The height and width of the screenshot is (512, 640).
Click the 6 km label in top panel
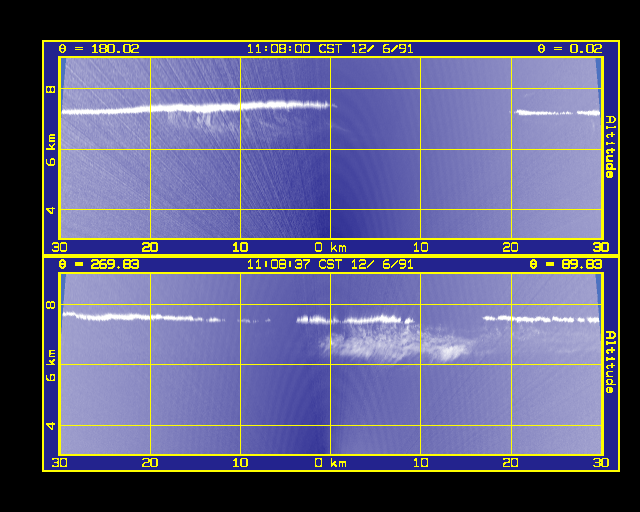coord(51,149)
